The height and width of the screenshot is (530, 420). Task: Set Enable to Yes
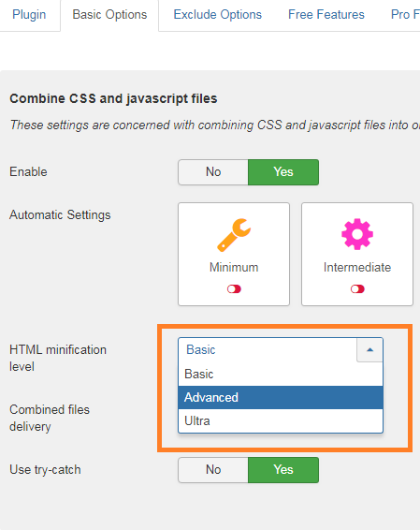click(x=283, y=172)
